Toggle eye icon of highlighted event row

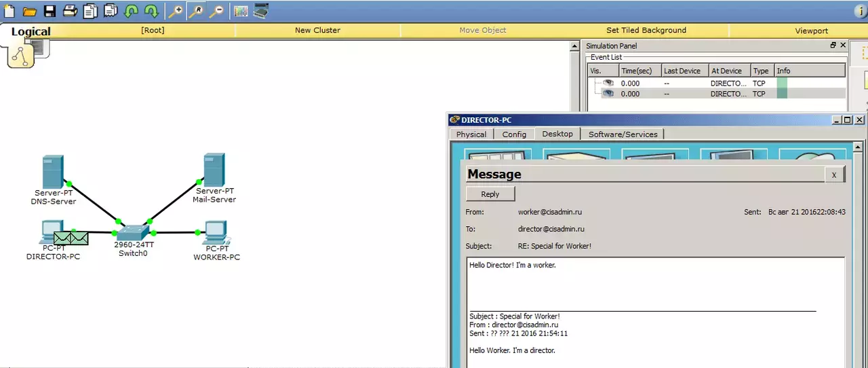pyautogui.click(x=608, y=94)
